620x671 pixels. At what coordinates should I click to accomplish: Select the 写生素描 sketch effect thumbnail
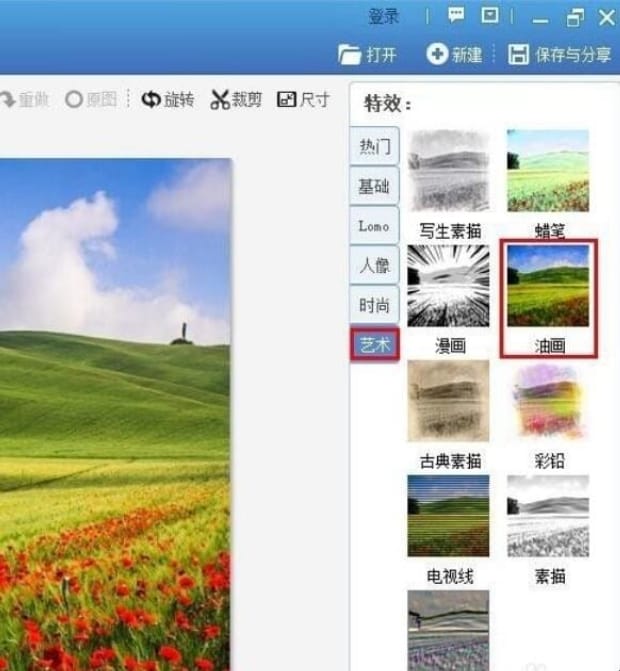click(449, 172)
